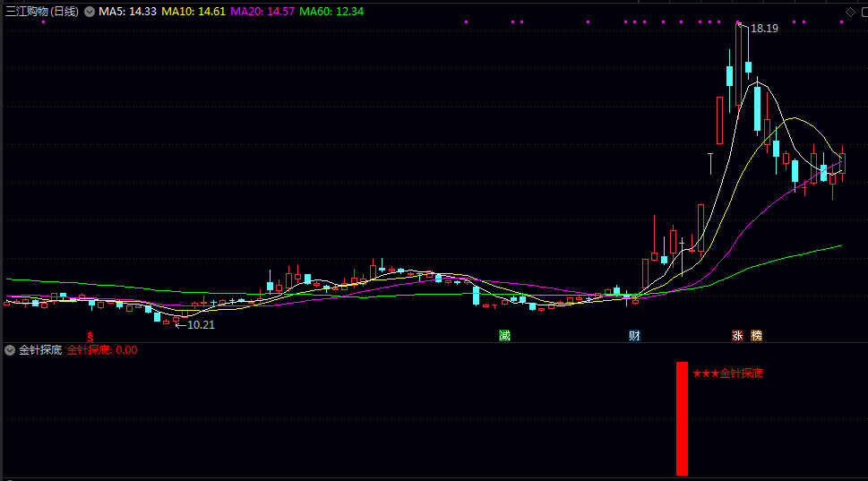The height and width of the screenshot is (481, 868).
Task: Click the blue 财 marker icon
Action: coord(634,335)
